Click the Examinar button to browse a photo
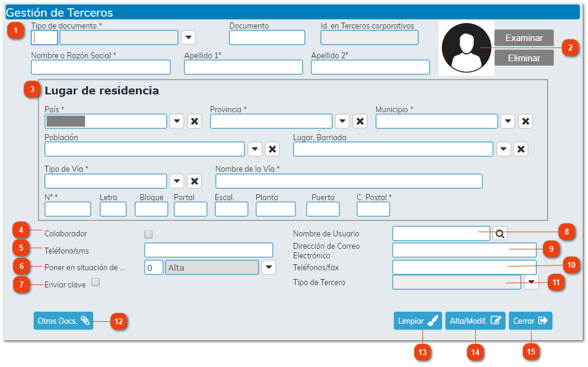This screenshot has width=588, height=367. click(x=523, y=37)
